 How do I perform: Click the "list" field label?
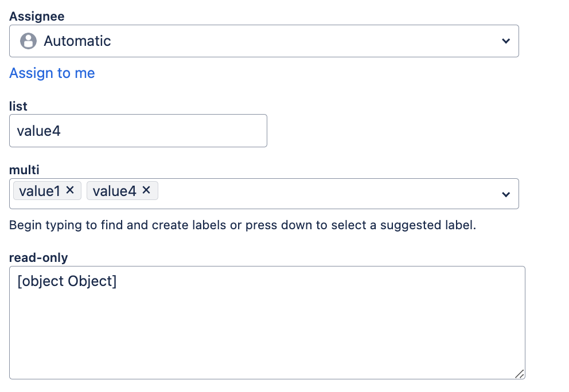(x=18, y=105)
